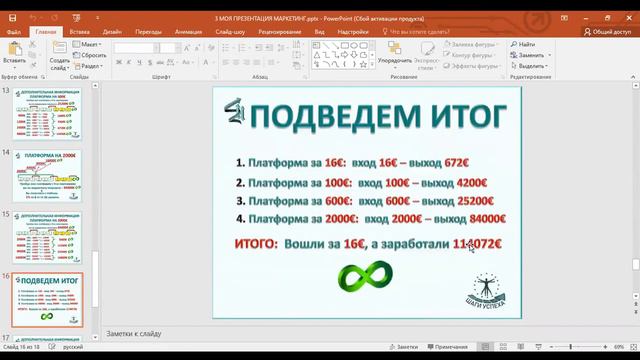Toggle the bulleted list button
This screenshot has height=360, width=640.
coord(226,48)
